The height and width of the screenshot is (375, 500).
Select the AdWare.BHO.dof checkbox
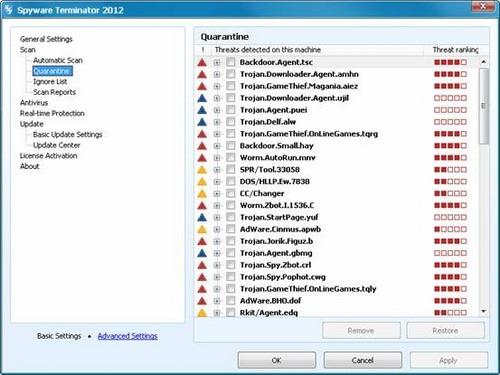pyautogui.click(x=230, y=301)
